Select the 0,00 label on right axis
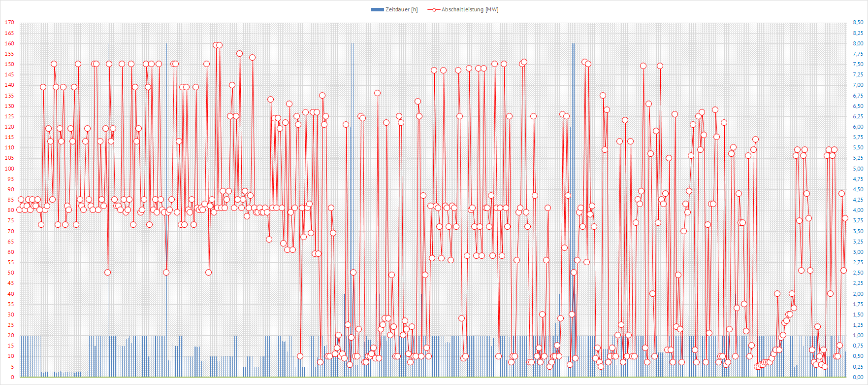The height and width of the screenshot is (385, 868). 858,378
